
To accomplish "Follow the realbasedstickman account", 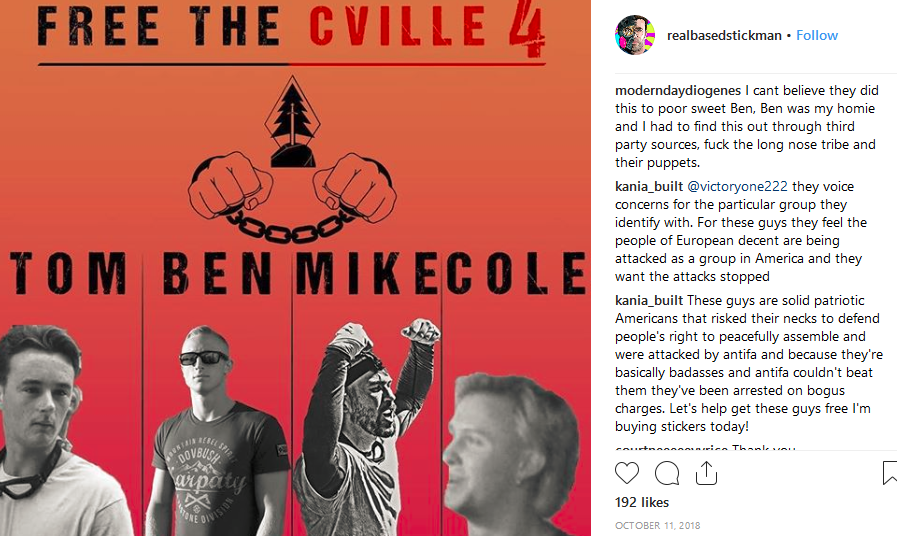I will click(817, 35).
